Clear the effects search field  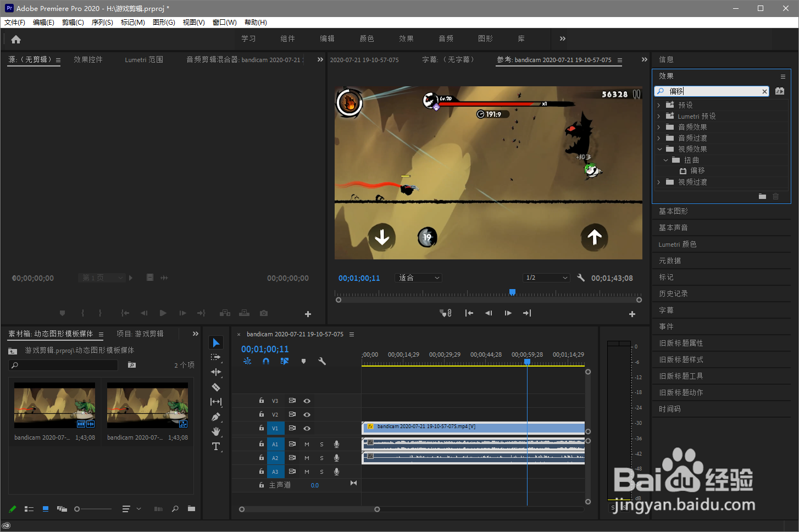click(x=764, y=91)
